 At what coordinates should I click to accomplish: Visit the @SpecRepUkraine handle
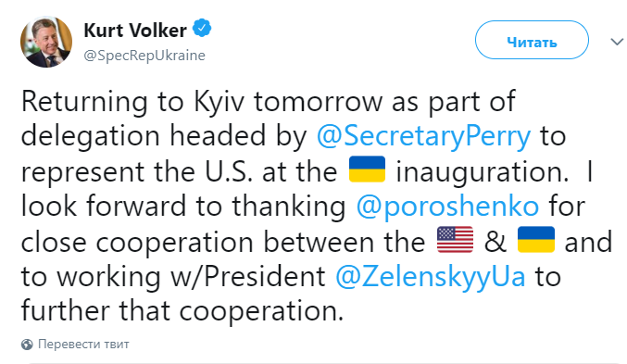[144, 56]
